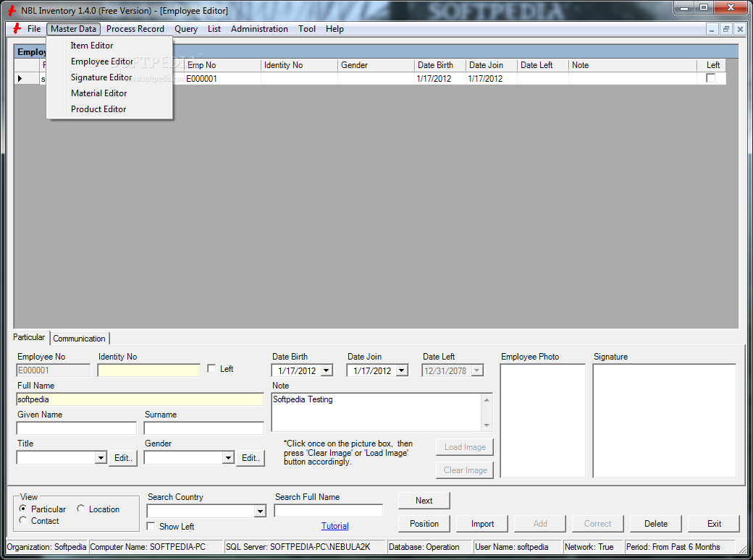The height and width of the screenshot is (560, 753).
Task: Select the Location view radio button
Action: click(x=80, y=509)
